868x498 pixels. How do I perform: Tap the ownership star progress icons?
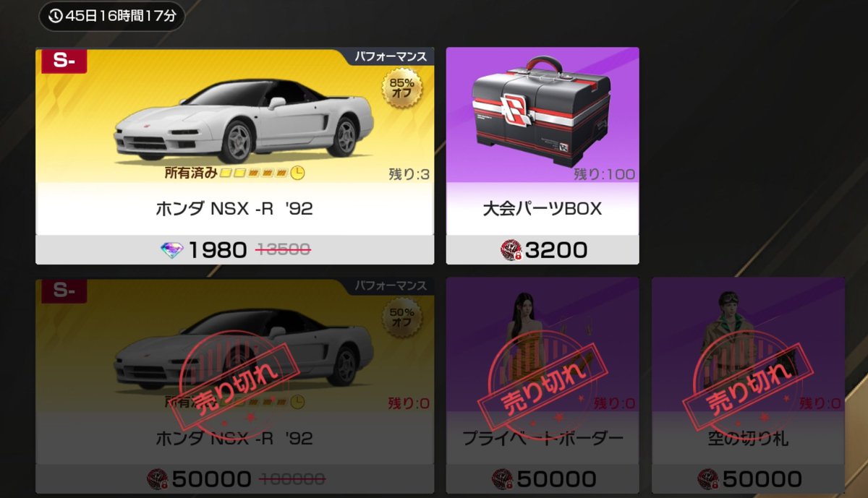click(261, 173)
